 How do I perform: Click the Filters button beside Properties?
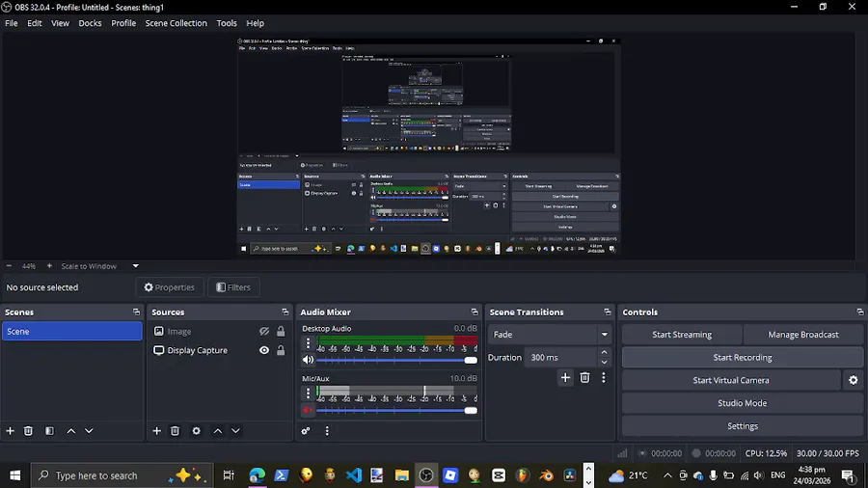[233, 287]
